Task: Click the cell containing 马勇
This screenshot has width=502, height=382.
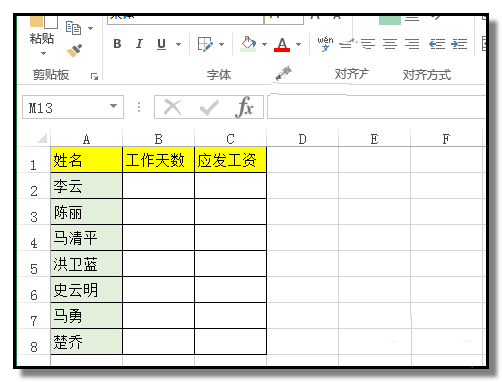Action: click(86, 316)
